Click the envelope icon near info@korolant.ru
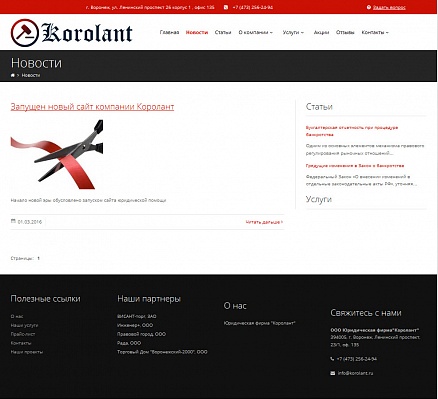The image size is (438, 399). pyautogui.click(x=333, y=373)
